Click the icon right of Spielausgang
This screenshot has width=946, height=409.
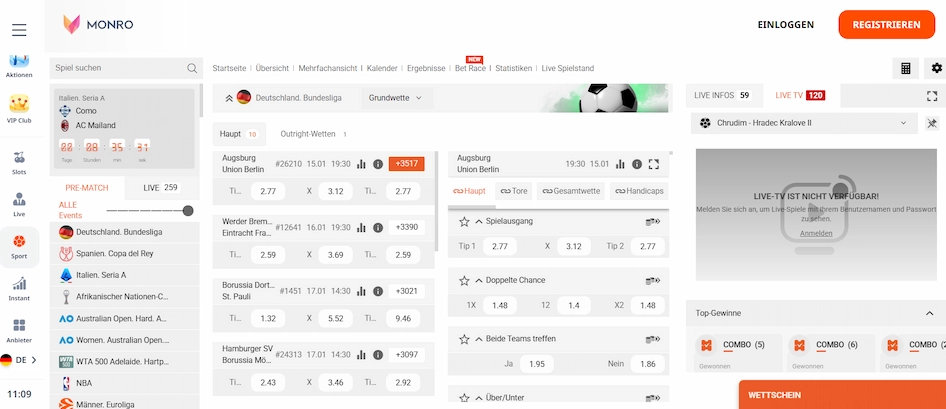click(653, 221)
